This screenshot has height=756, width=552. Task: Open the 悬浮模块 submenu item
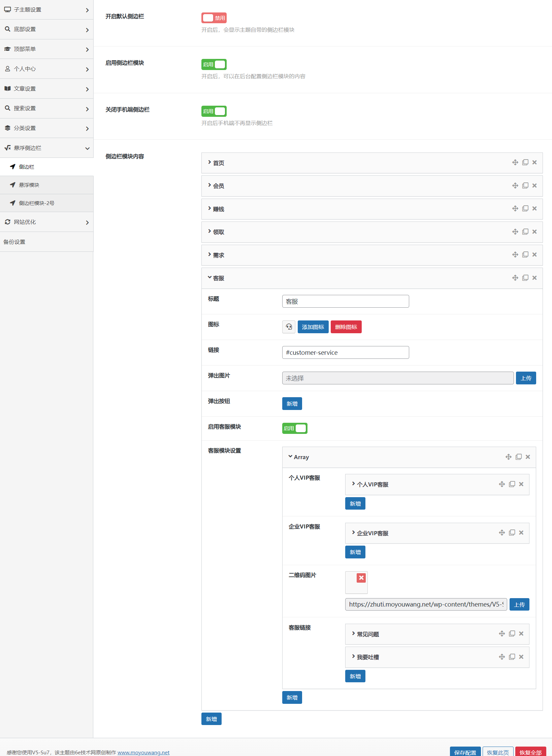[29, 185]
